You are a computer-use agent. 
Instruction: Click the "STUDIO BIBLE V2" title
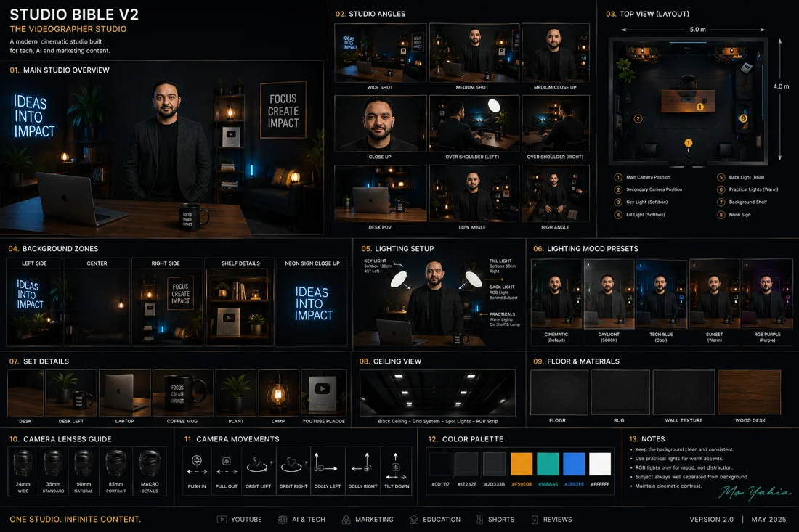point(74,15)
